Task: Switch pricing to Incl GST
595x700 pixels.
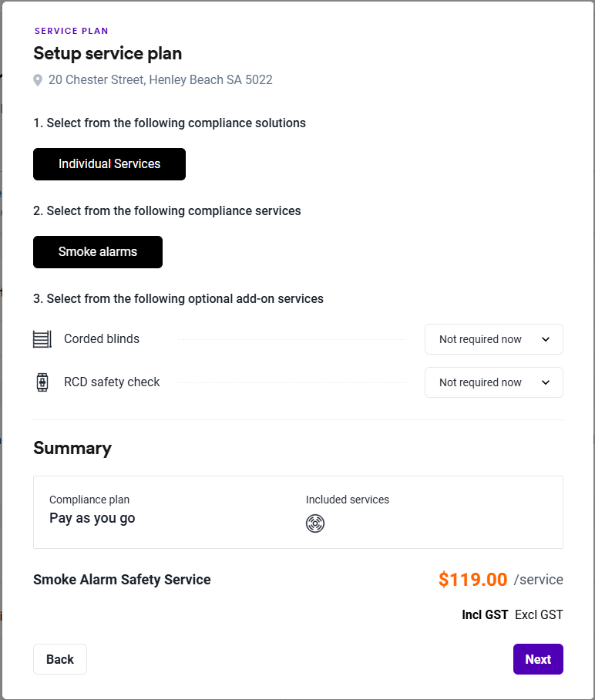Action: click(x=485, y=614)
